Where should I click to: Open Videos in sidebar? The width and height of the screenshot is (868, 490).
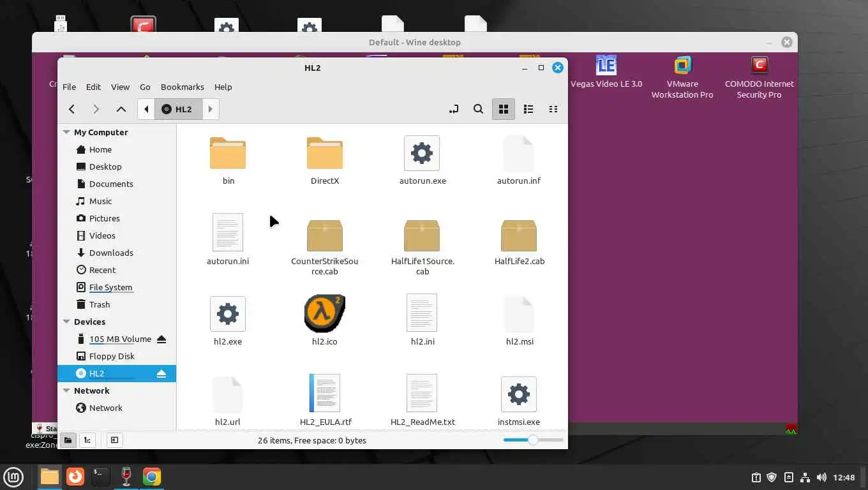[117, 235]
